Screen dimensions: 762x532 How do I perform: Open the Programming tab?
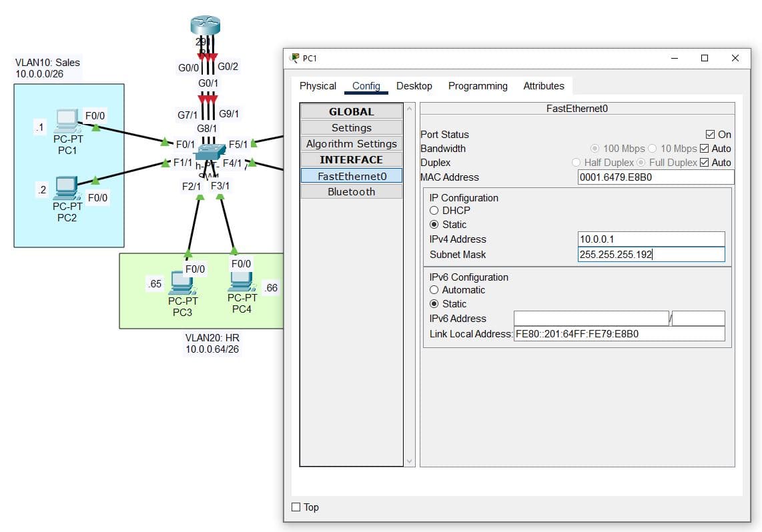[x=478, y=86]
